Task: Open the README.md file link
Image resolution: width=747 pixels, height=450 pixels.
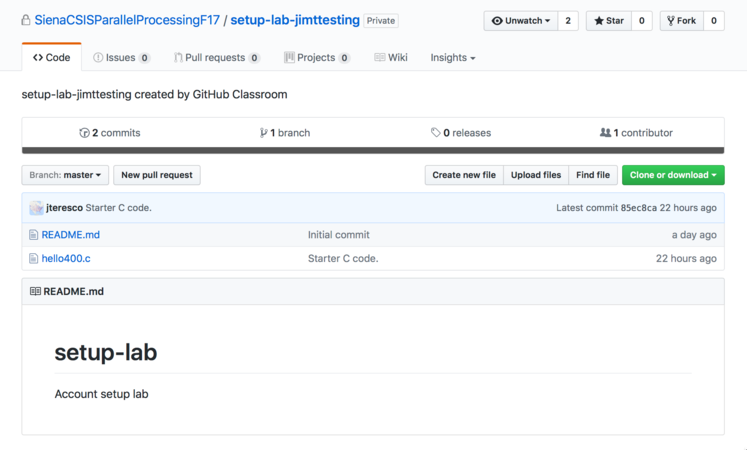Action: [x=71, y=235]
